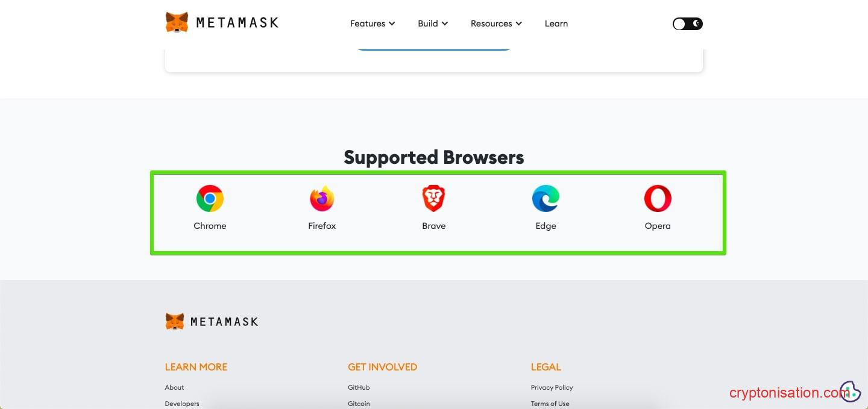The width and height of the screenshot is (868, 409).
Task: Click the Chrome browser icon
Action: 210,199
